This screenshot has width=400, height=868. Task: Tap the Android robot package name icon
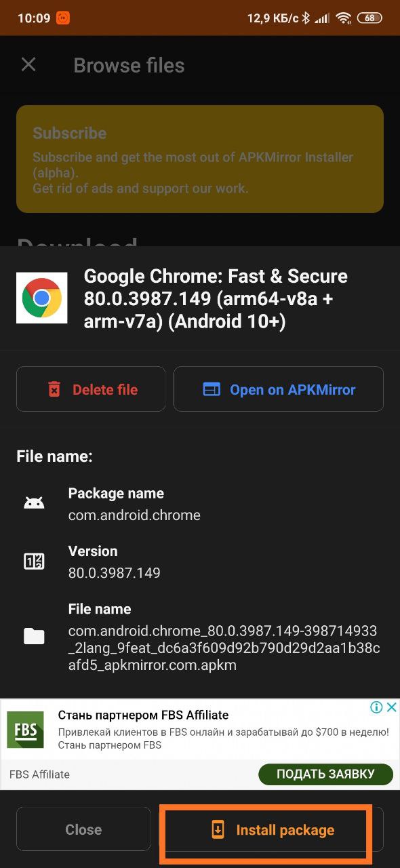34,503
